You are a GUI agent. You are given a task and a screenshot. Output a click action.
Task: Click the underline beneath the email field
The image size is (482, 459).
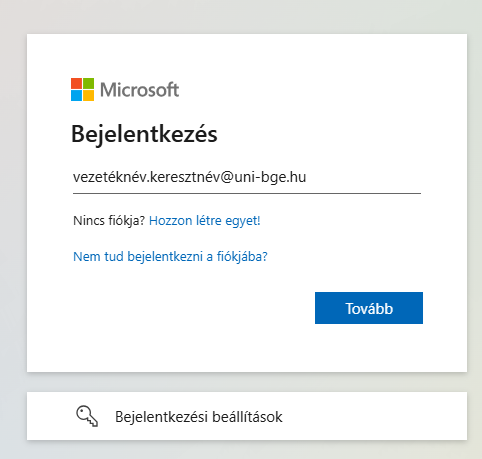click(247, 193)
